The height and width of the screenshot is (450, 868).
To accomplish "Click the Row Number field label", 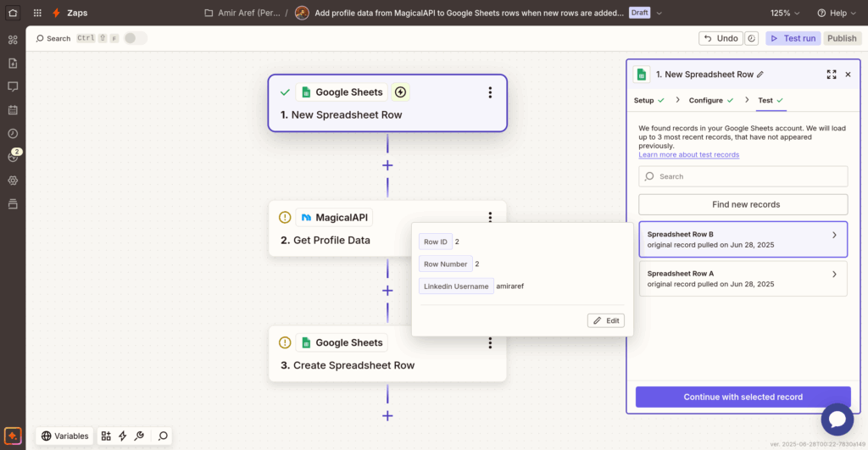I will point(445,264).
